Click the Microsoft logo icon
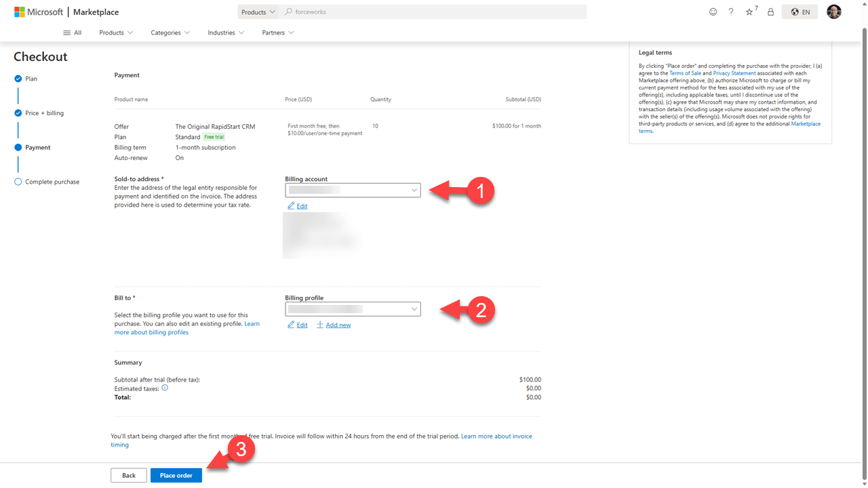Screen dimensions: 868x488 [x=20, y=12]
